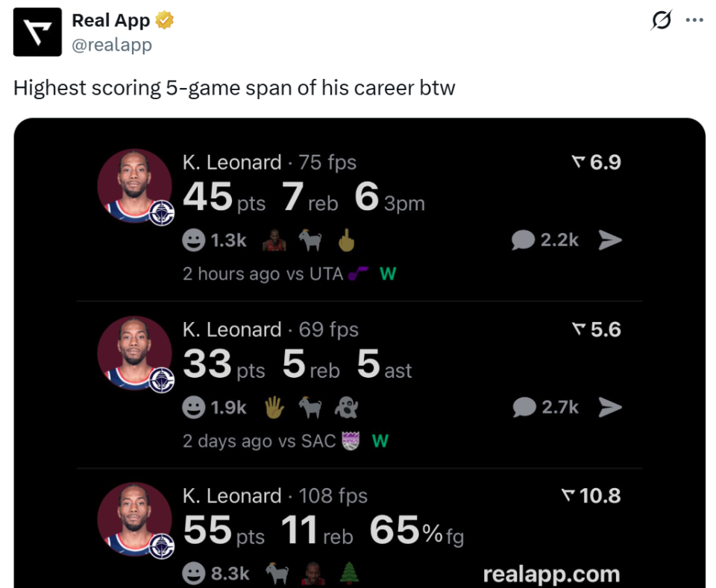Click Kawhi Leonard's photo on 55 pts game

pyautogui.click(x=135, y=520)
